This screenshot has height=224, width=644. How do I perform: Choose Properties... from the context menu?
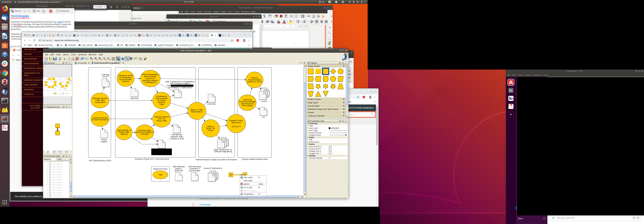pos(249,194)
